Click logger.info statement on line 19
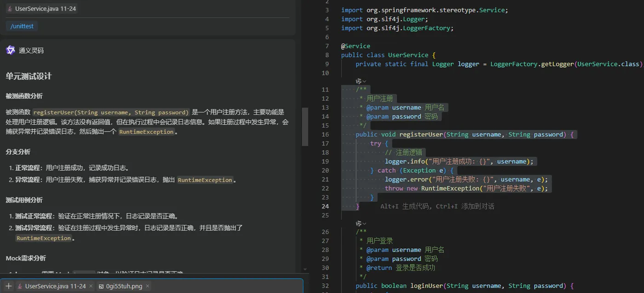The image size is (644, 293). [459, 162]
